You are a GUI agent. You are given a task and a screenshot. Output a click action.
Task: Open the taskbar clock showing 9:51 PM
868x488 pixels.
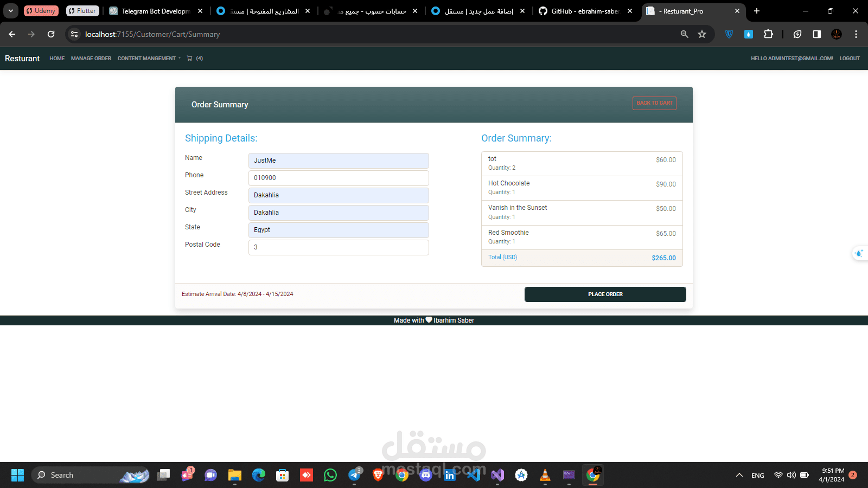point(832,475)
